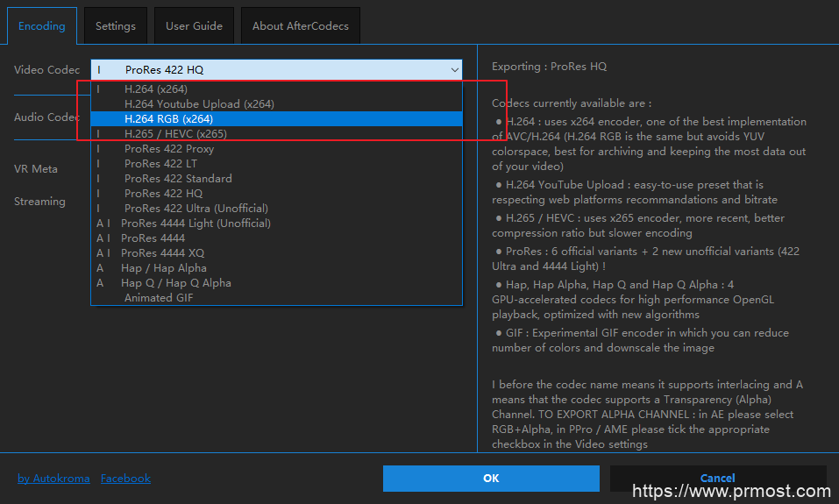The image size is (839, 504).
Task: Choose H.264 RGB (x264) codec
Action: click(277, 119)
